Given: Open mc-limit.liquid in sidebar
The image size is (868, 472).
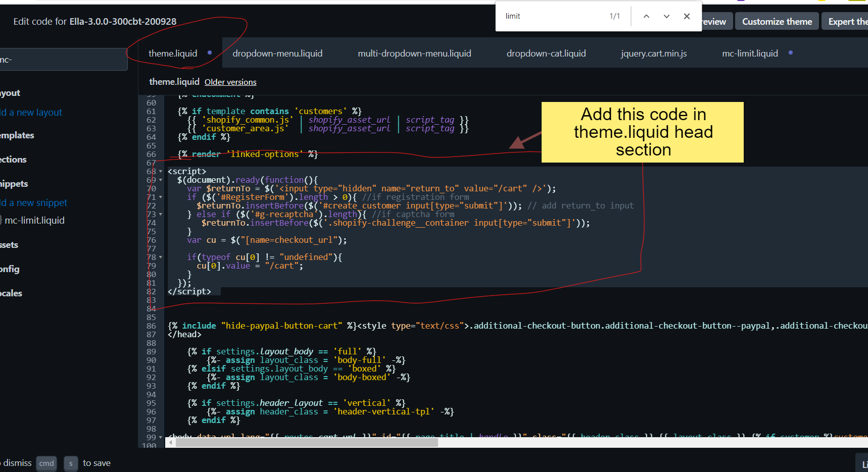Looking at the screenshot, I should point(34,220).
